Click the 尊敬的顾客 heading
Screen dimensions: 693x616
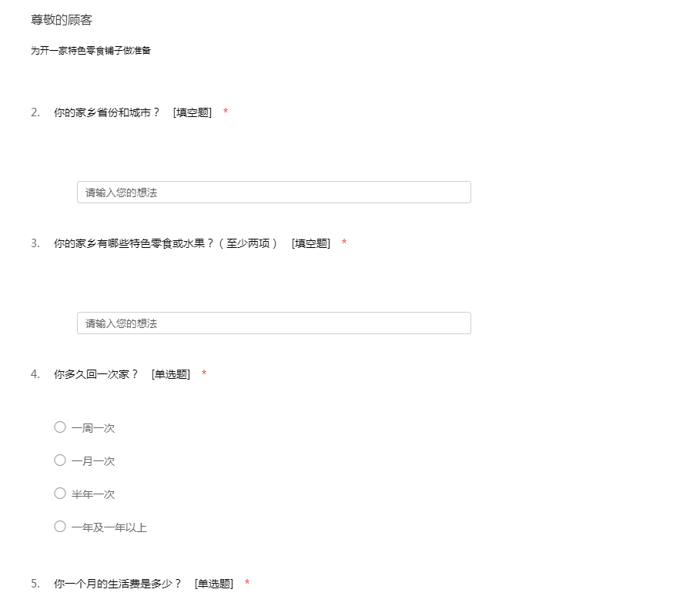tap(62, 20)
